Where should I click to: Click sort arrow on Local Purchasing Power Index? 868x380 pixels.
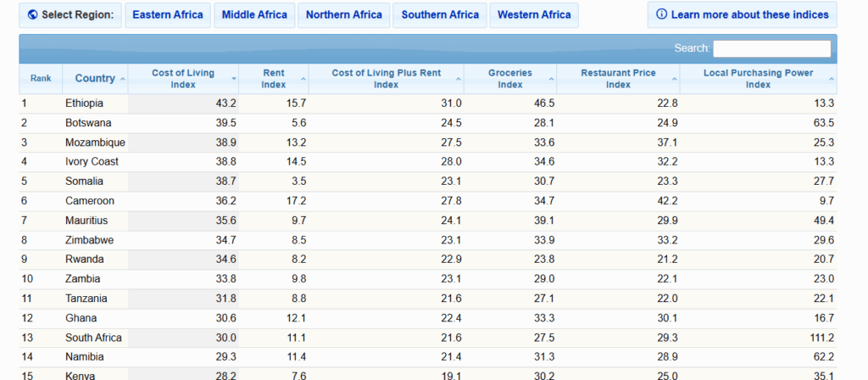tap(832, 79)
